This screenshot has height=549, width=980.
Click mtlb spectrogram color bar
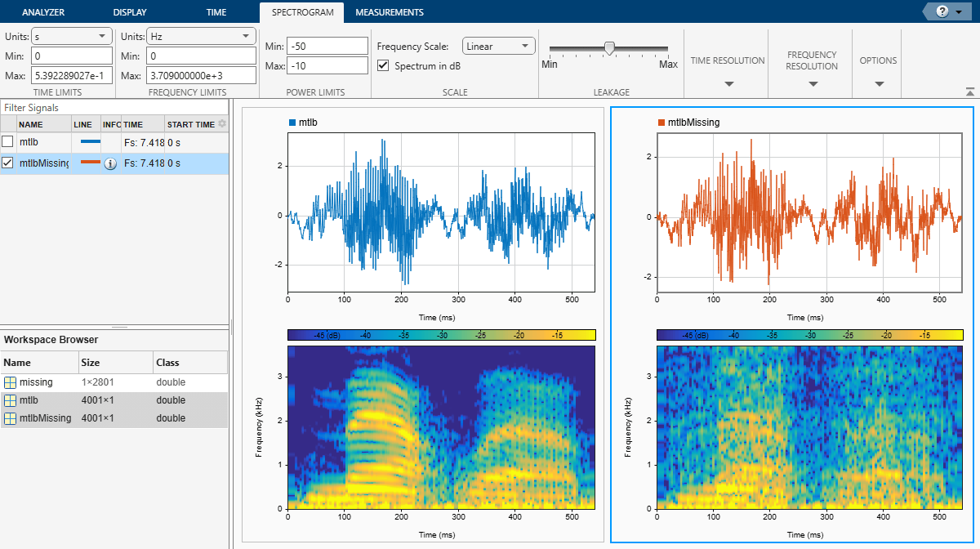point(442,335)
